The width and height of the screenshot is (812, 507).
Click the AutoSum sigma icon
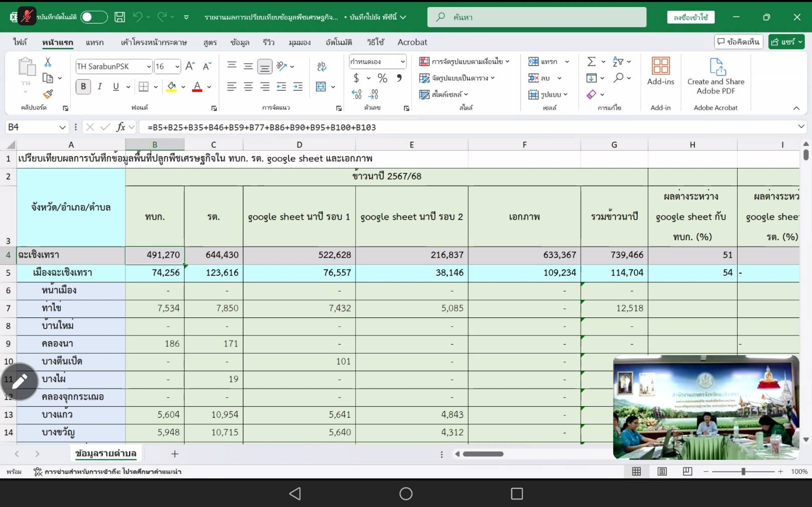[x=591, y=62]
